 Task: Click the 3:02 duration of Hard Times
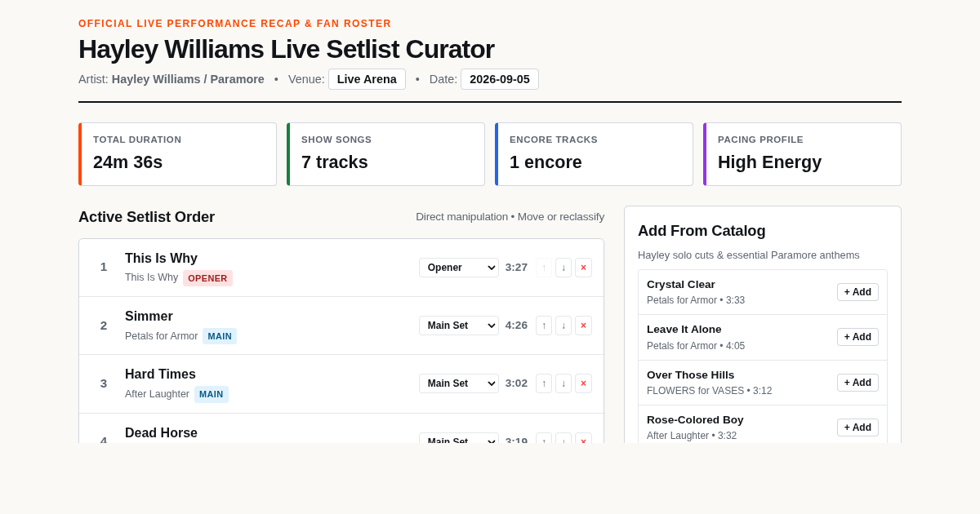click(516, 383)
